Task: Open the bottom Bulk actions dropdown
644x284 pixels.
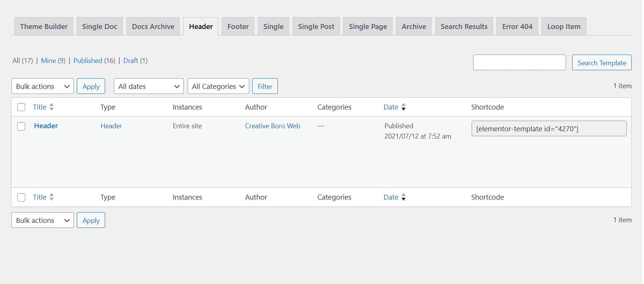Action: [x=42, y=220]
